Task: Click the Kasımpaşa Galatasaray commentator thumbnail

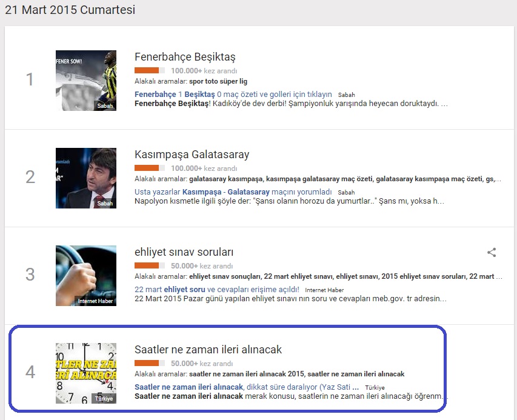Action: pyautogui.click(x=86, y=178)
